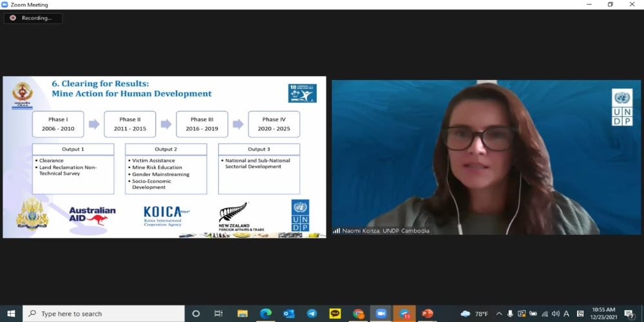The width and height of the screenshot is (644, 322).
Task: Open Google Chrome from the taskbar
Action: pyautogui.click(x=358, y=314)
